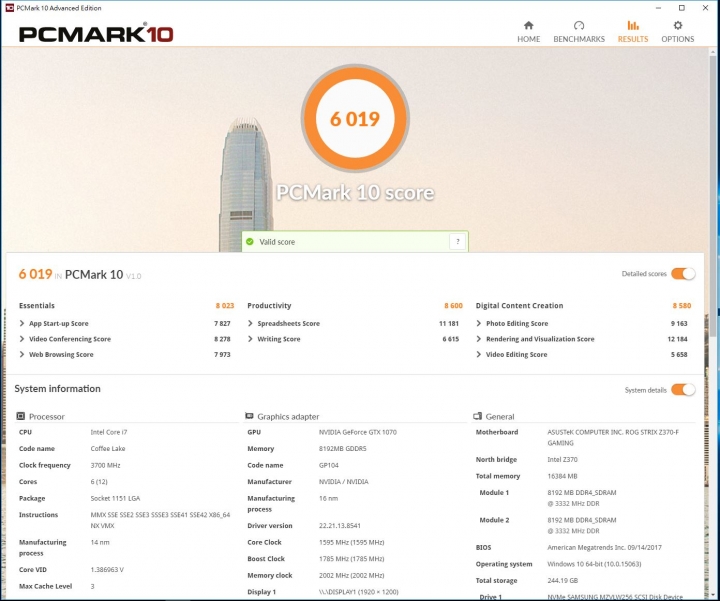Switch to the RESULTS tab
Screen dimensions: 720x601
(x=633, y=32)
